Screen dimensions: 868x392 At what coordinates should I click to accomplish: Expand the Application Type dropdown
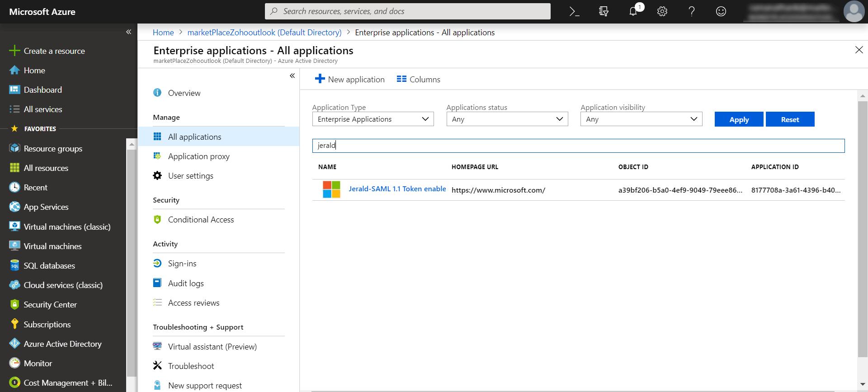[x=373, y=119]
